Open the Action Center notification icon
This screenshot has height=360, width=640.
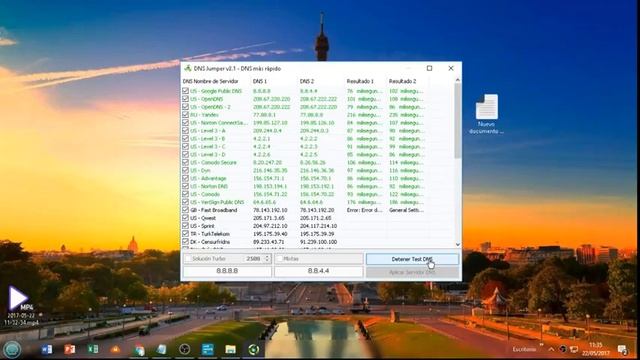tap(622, 350)
